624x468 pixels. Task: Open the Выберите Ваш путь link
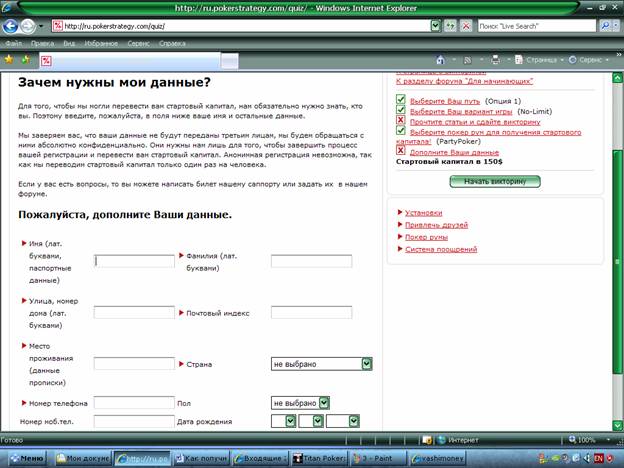(445, 101)
